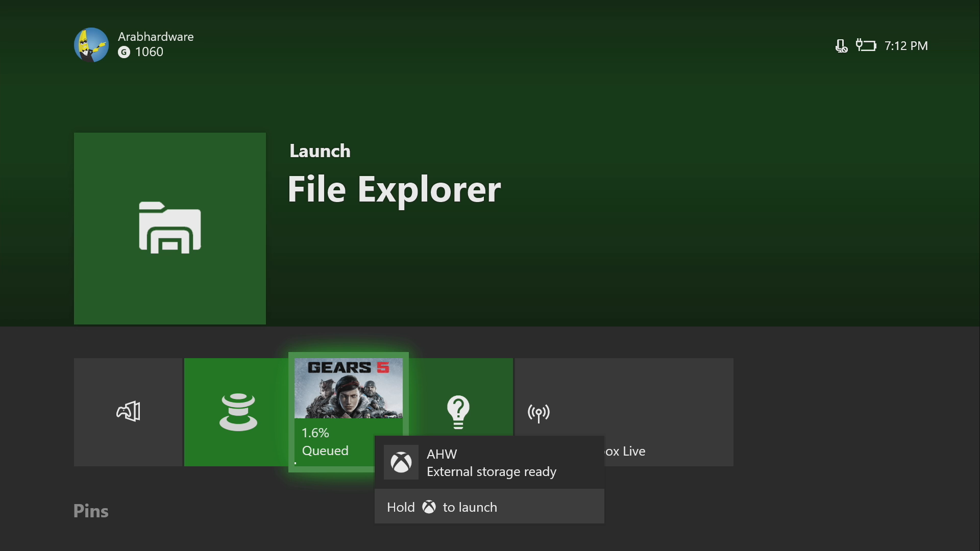Select the Pins section heading
This screenshot has height=551, width=980.
(x=91, y=511)
